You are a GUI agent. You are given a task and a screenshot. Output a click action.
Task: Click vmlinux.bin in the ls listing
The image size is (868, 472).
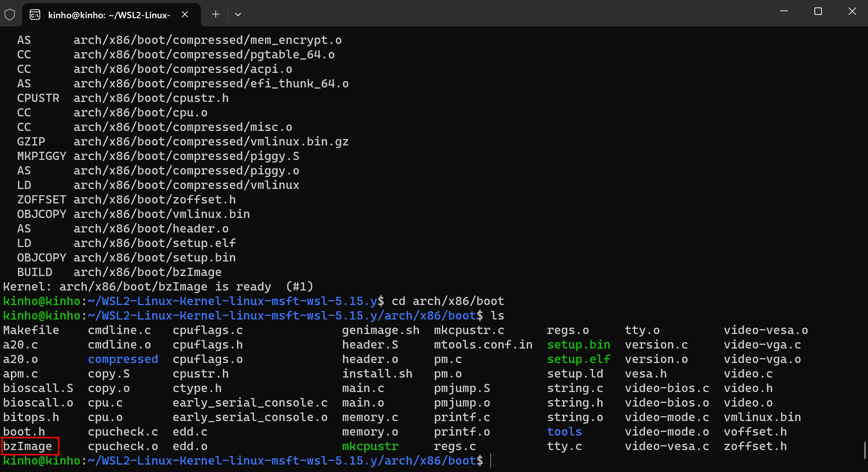coord(762,417)
